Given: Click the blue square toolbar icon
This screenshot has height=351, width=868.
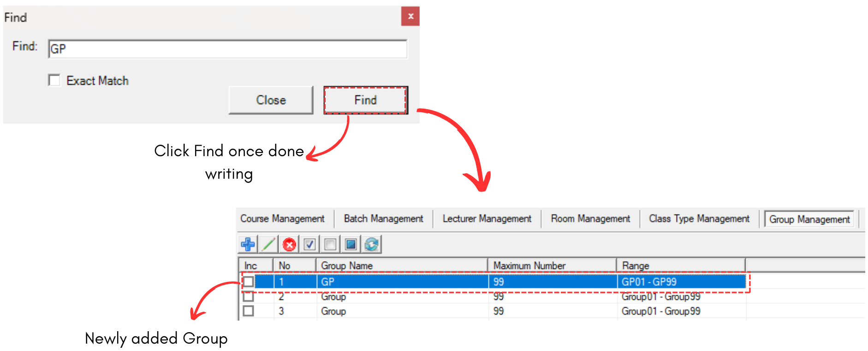Looking at the screenshot, I should (351, 244).
